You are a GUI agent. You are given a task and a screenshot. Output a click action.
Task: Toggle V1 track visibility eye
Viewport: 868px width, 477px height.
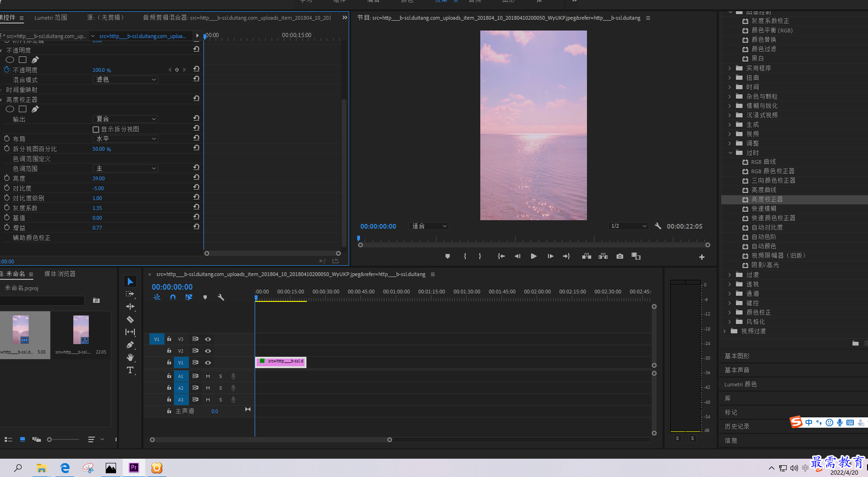coord(208,362)
